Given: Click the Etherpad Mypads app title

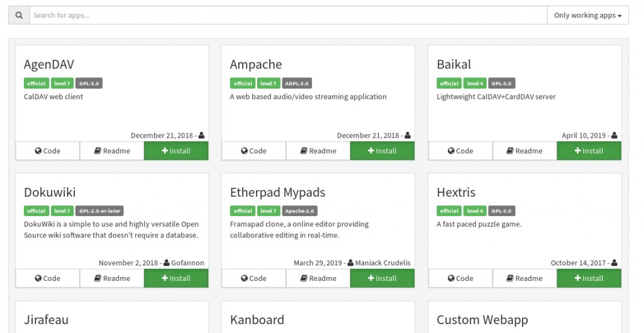Looking at the screenshot, I should [x=277, y=192].
